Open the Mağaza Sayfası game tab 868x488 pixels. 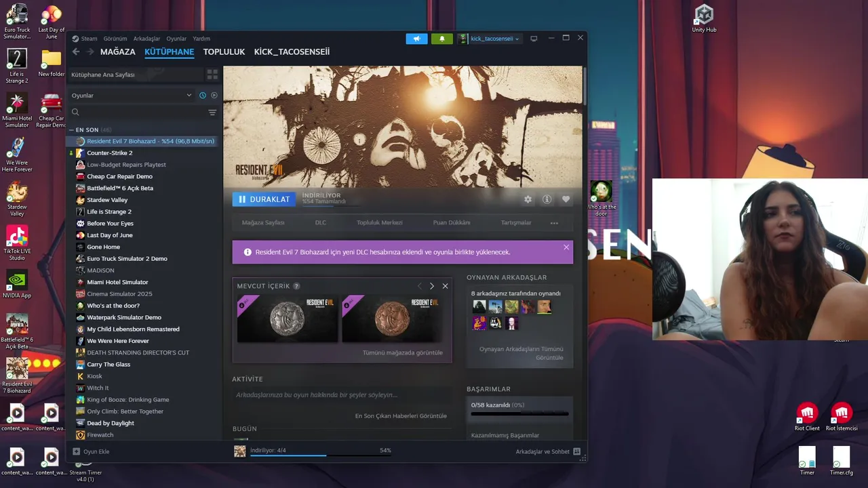(x=263, y=222)
